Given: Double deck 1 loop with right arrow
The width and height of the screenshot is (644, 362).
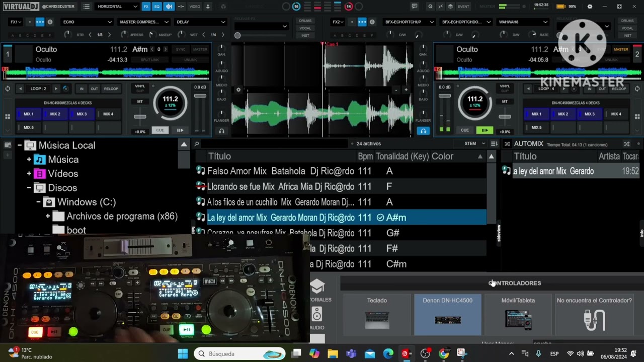Looking at the screenshot, I should coord(56,88).
